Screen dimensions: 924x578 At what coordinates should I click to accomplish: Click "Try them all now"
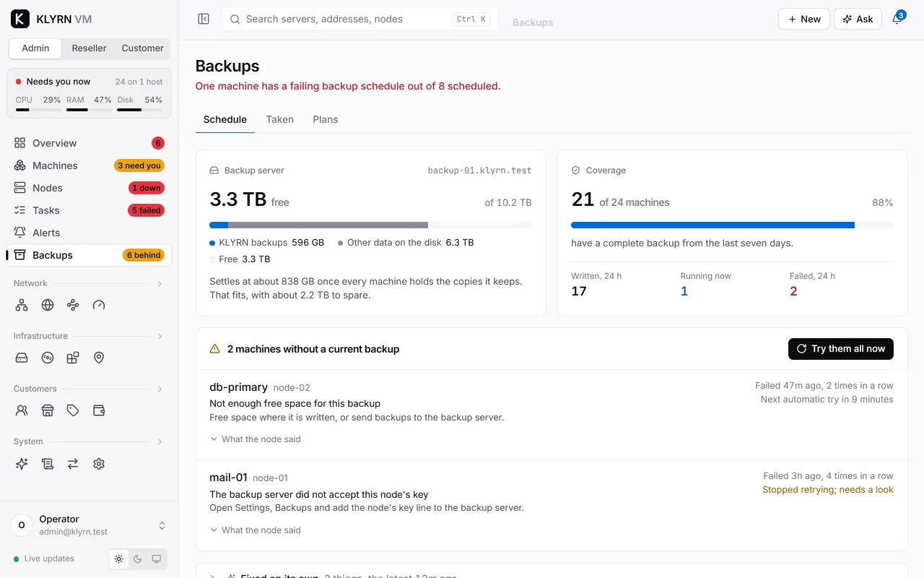pyautogui.click(x=841, y=349)
